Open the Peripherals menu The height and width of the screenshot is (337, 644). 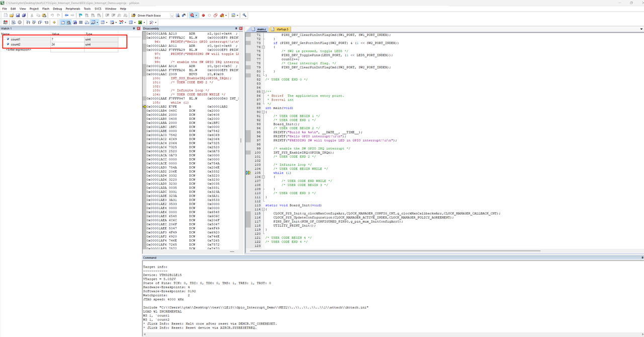[x=73, y=9]
